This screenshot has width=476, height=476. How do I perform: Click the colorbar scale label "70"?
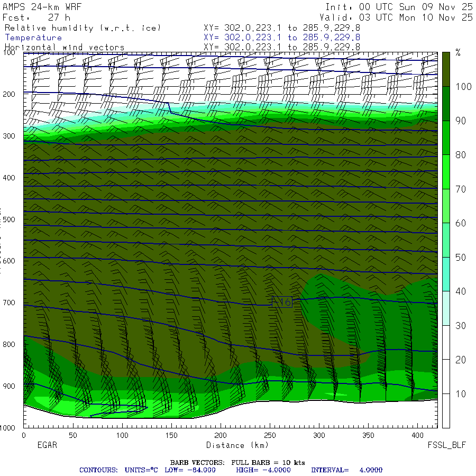(x=461, y=189)
